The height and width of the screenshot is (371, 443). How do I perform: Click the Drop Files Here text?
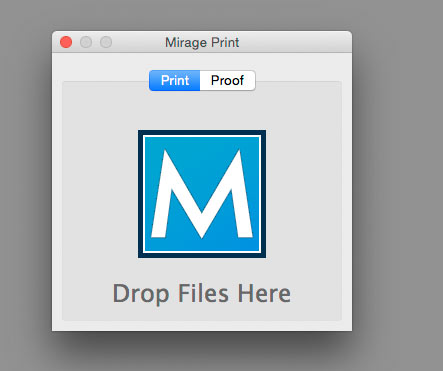click(x=202, y=294)
